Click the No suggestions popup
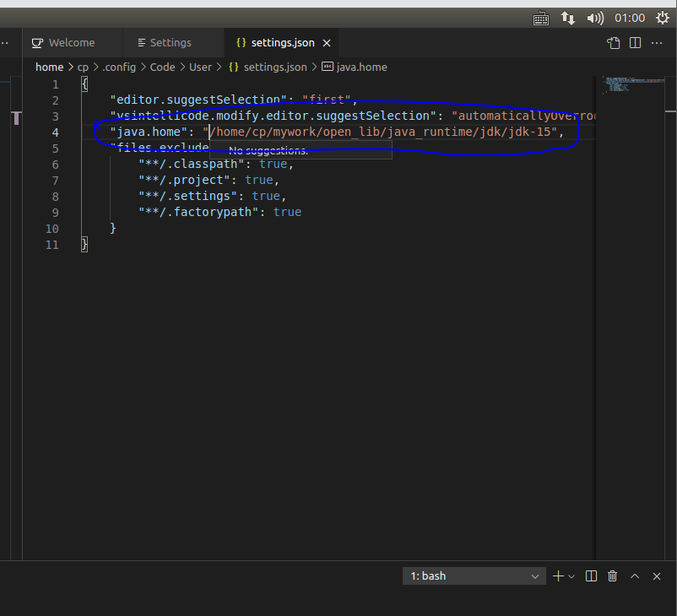The image size is (677, 616). (x=301, y=150)
